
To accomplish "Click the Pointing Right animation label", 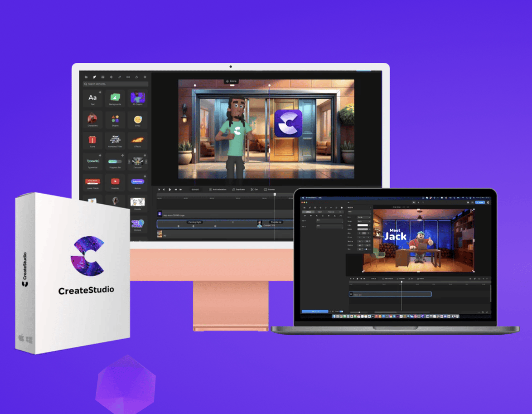I will tap(195, 222).
